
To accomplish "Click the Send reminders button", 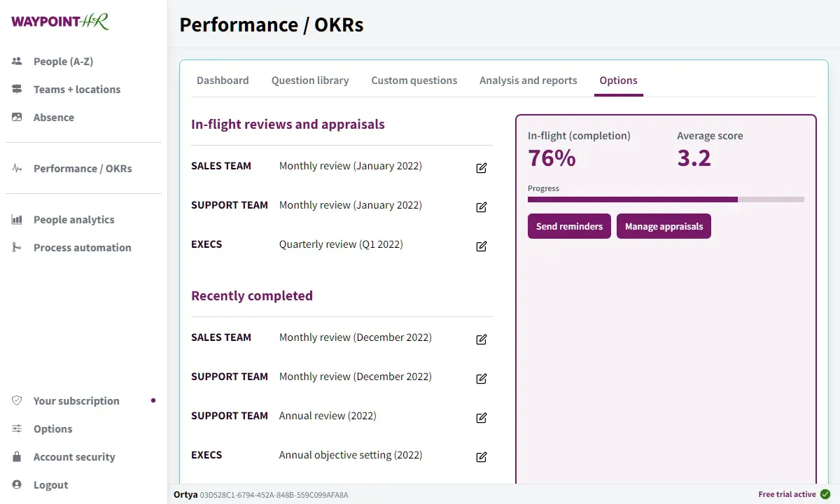I will [569, 226].
